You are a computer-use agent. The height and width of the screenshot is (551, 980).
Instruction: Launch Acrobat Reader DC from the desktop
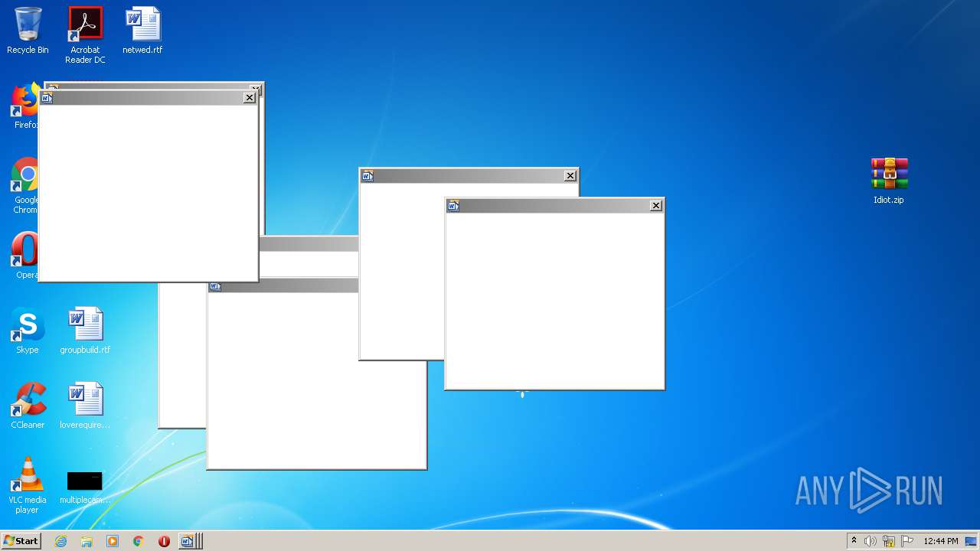[85, 35]
